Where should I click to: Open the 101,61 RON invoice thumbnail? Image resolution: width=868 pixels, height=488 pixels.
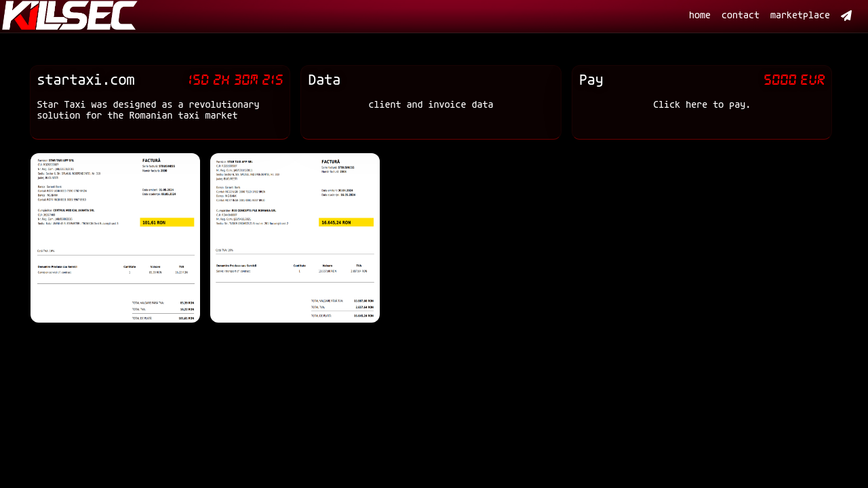pos(115,238)
